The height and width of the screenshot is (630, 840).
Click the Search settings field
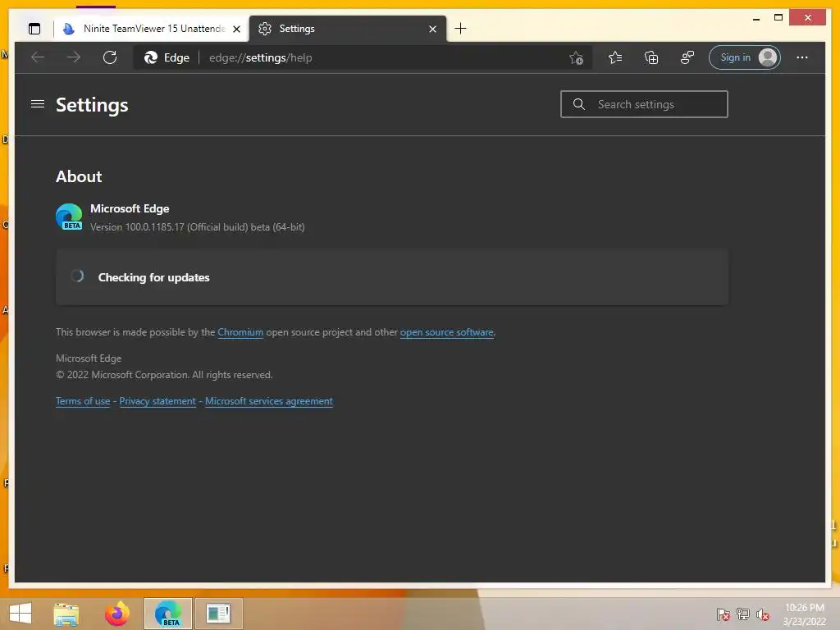[644, 104]
